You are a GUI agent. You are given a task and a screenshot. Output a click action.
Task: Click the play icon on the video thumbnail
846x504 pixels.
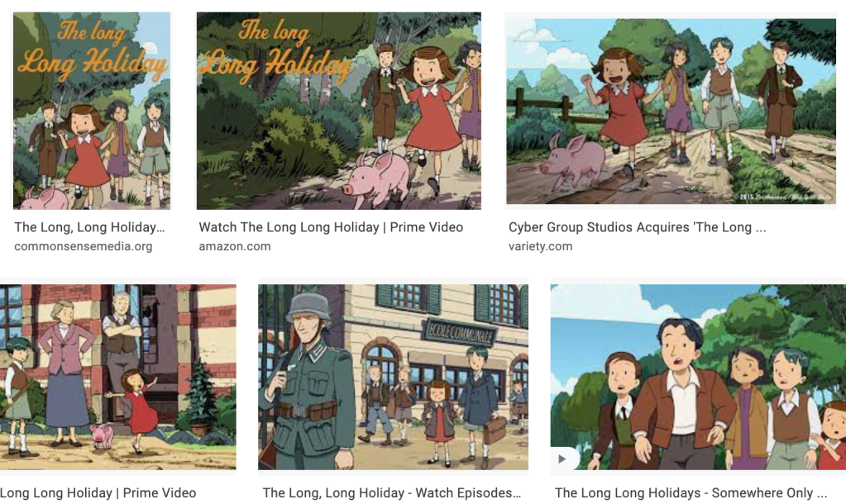[562, 459]
